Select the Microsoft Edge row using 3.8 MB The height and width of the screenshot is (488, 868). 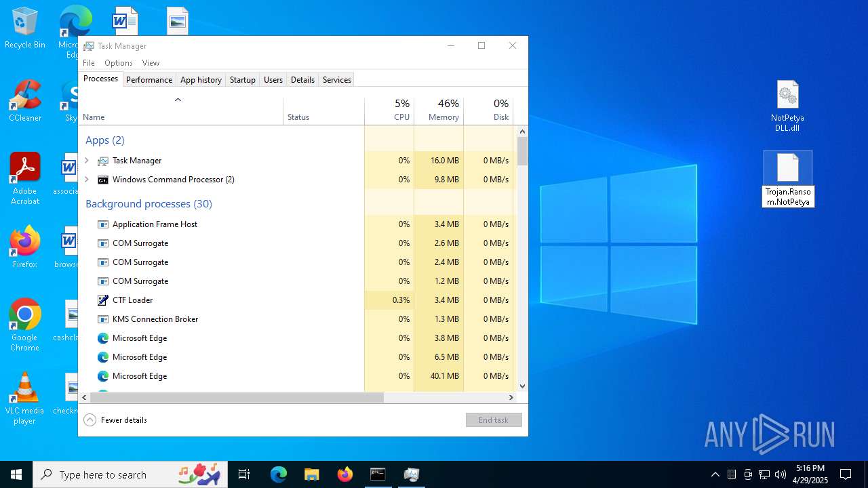point(296,338)
